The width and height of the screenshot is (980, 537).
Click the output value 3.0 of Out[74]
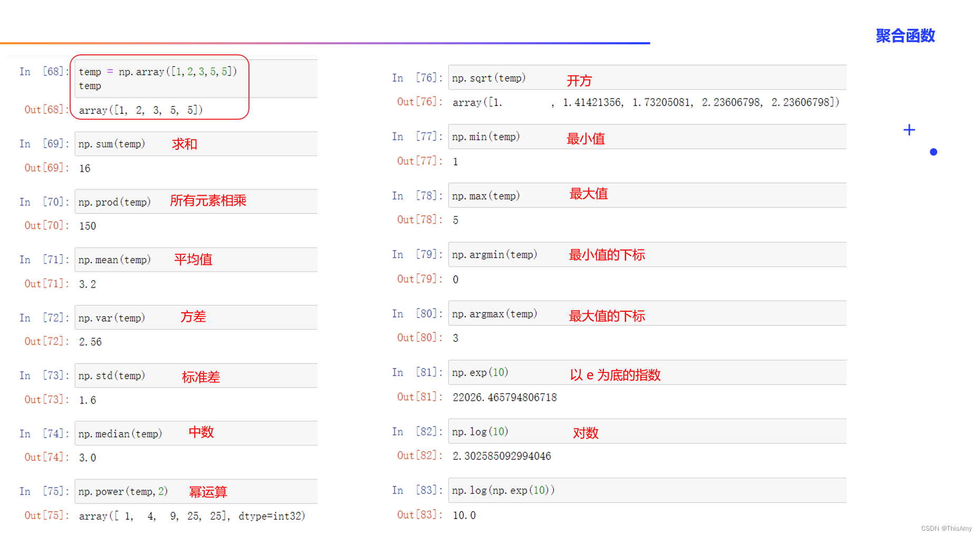pyautogui.click(x=88, y=458)
